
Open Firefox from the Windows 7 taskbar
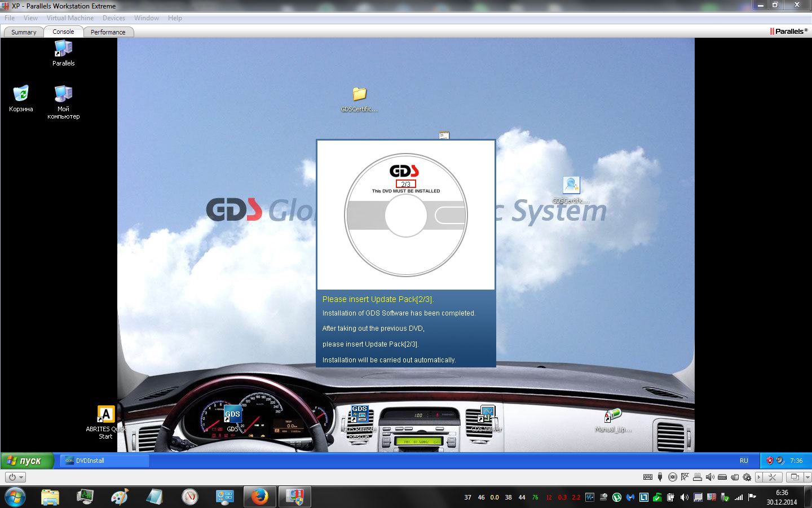260,497
